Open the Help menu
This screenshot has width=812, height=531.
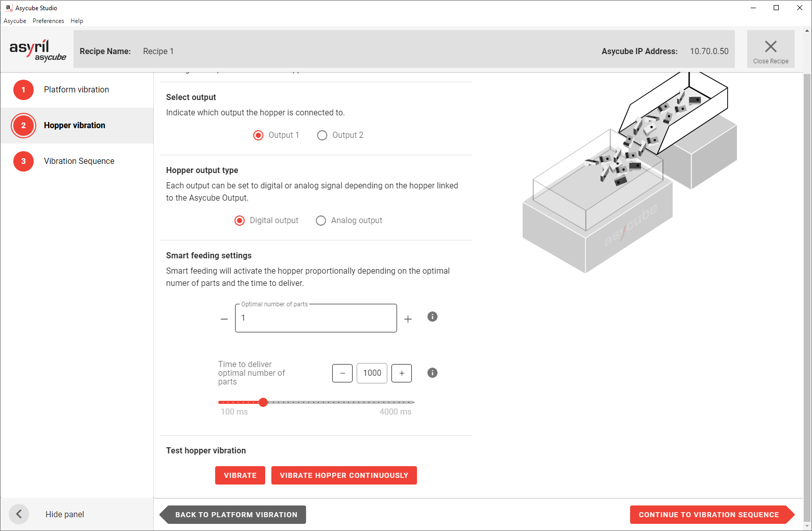pos(77,21)
